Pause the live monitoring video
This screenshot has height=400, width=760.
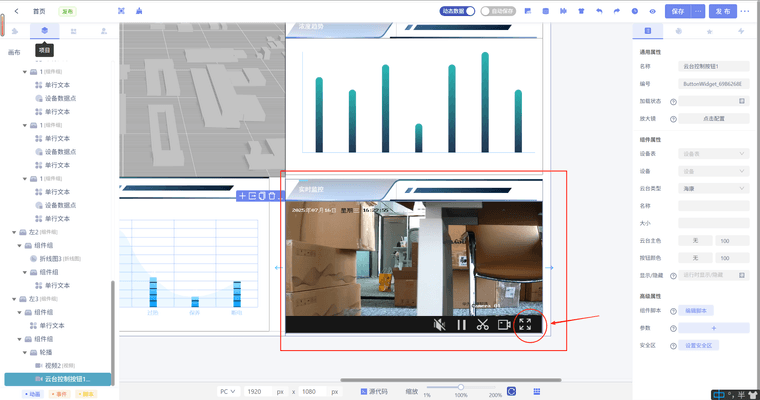[x=461, y=325]
